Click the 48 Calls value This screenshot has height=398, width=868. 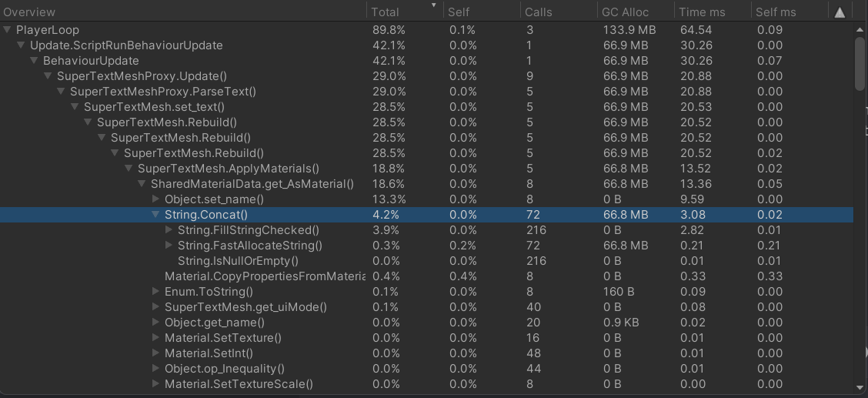[533, 353]
